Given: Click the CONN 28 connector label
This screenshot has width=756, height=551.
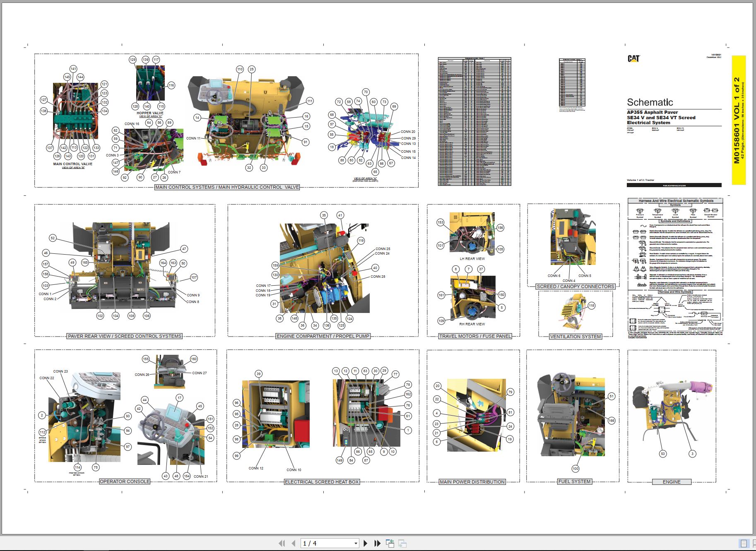Looking at the screenshot, I should (x=378, y=277).
